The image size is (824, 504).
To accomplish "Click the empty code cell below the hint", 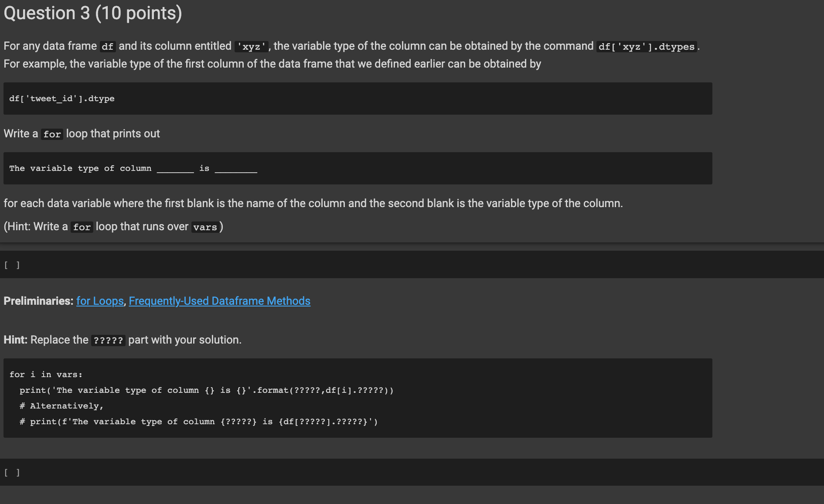I will (x=174, y=472).
